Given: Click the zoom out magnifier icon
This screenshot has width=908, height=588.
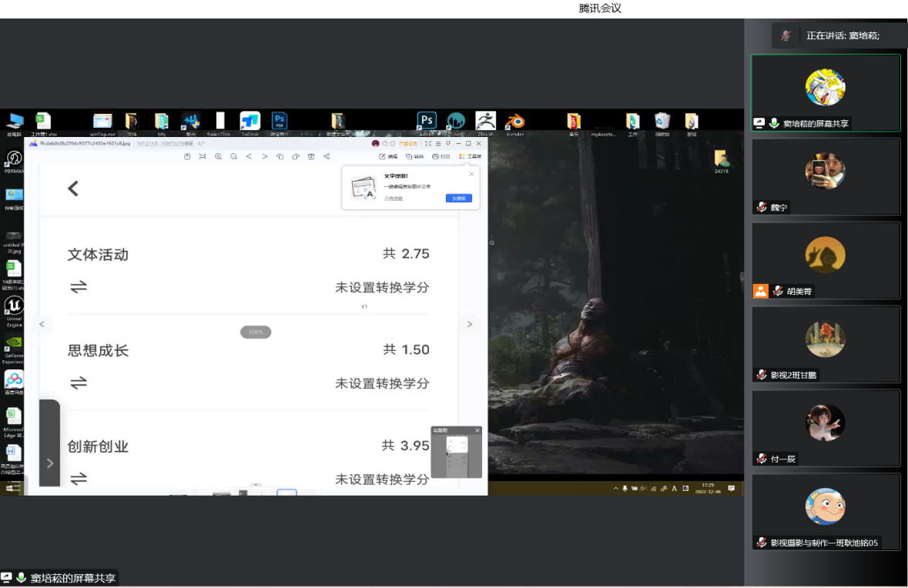Looking at the screenshot, I should click(233, 156).
